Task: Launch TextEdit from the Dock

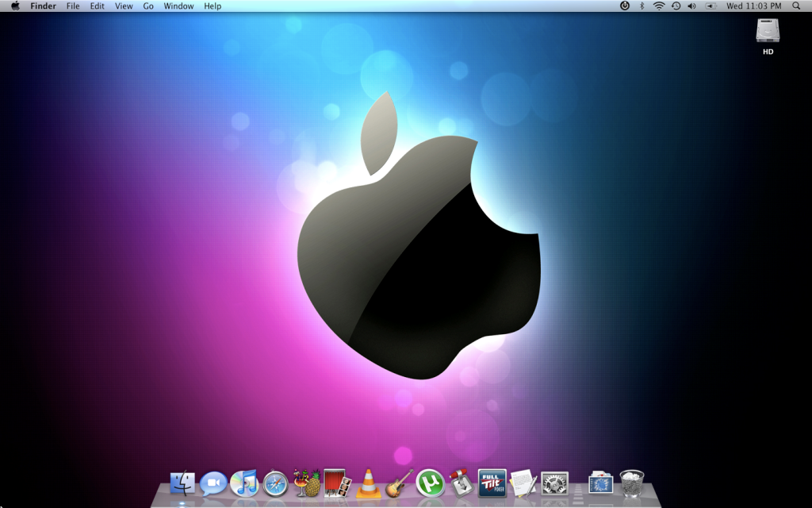Action: click(523, 483)
